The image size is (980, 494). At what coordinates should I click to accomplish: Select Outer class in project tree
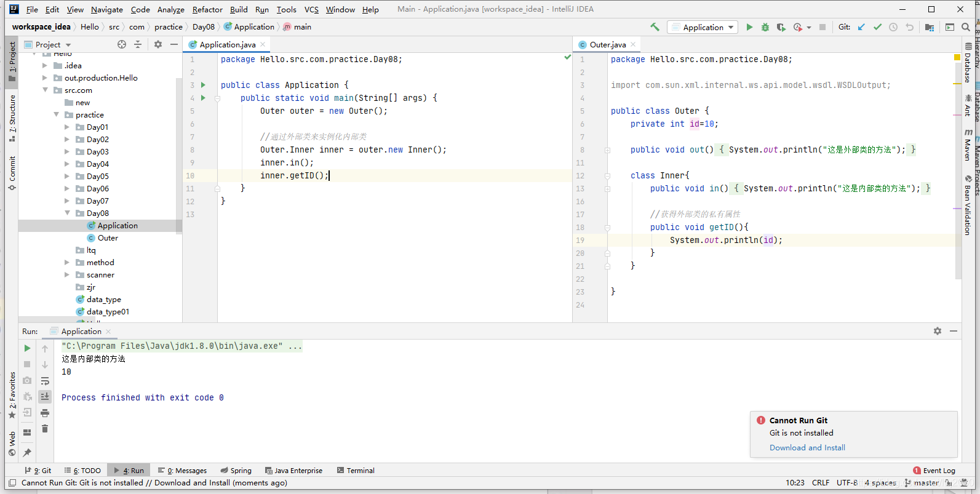click(107, 237)
